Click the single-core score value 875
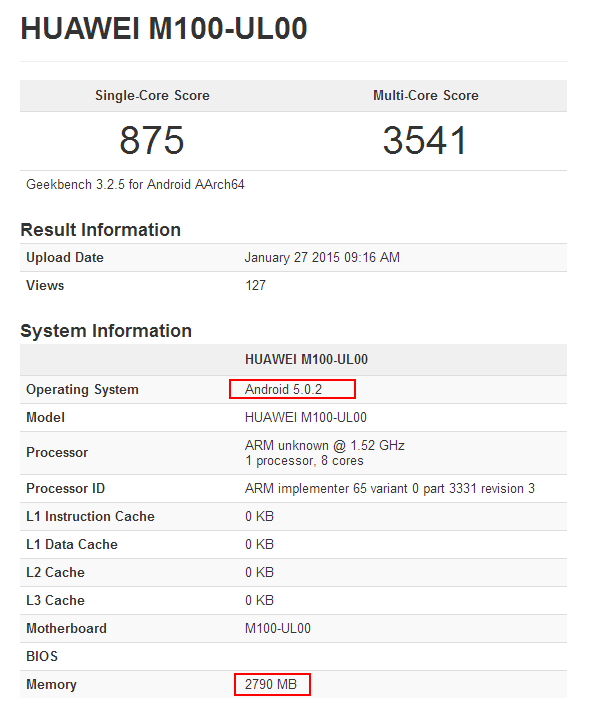589x718 pixels. pyautogui.click(x=152, y=140)
